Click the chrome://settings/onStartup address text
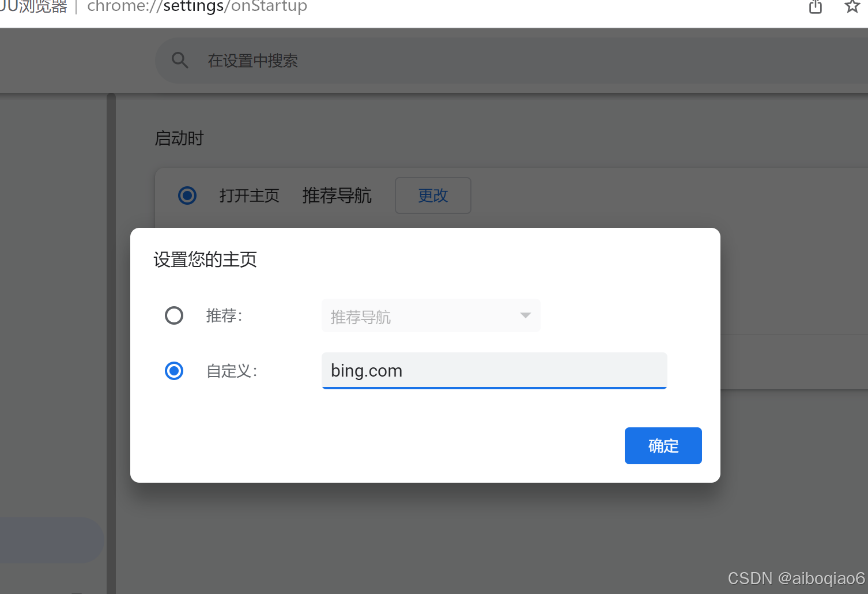This screenshot has width=868, height=594. tap(197, 7)
